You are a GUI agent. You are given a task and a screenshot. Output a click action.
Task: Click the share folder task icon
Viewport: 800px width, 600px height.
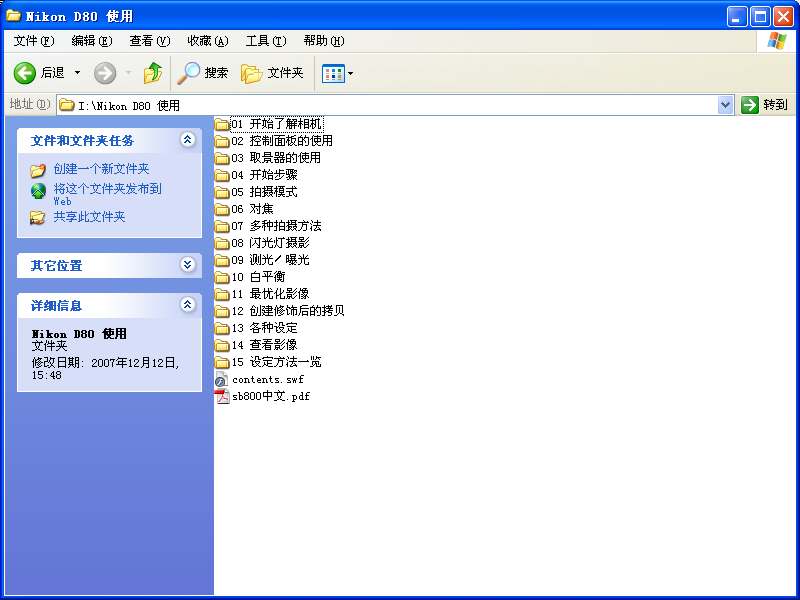(x=37, y=217)
